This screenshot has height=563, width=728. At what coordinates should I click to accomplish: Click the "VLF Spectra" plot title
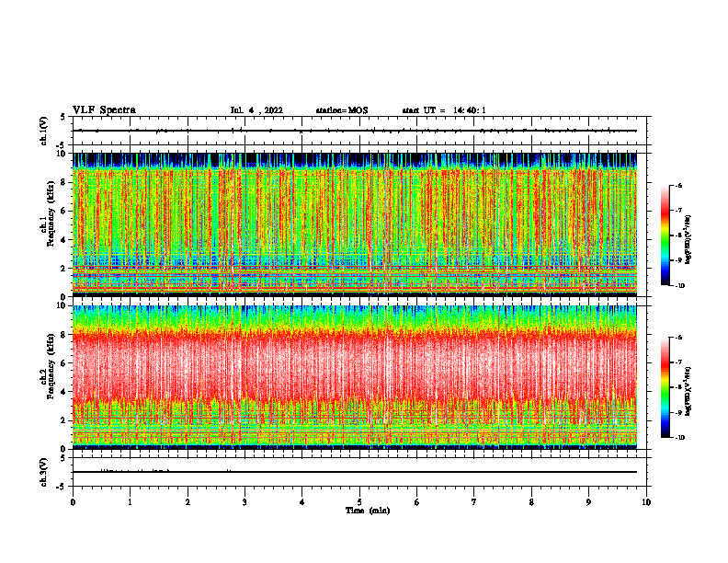[x=104, y=110]
